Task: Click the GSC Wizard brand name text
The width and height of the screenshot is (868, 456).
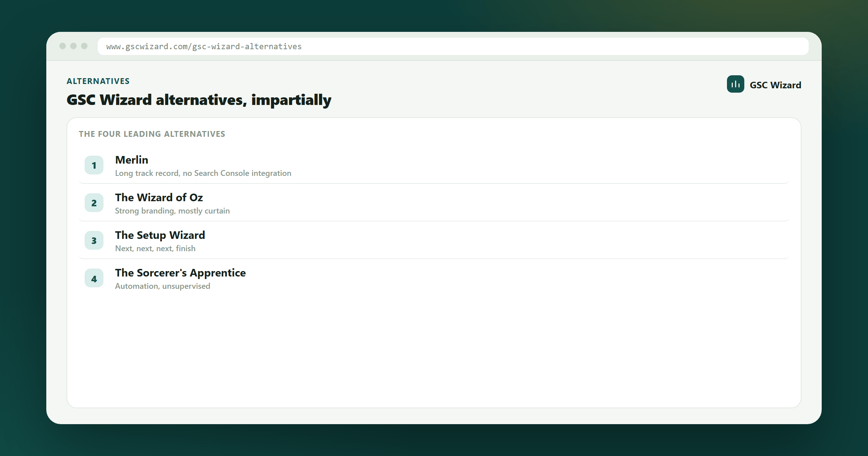Action: 775,85
